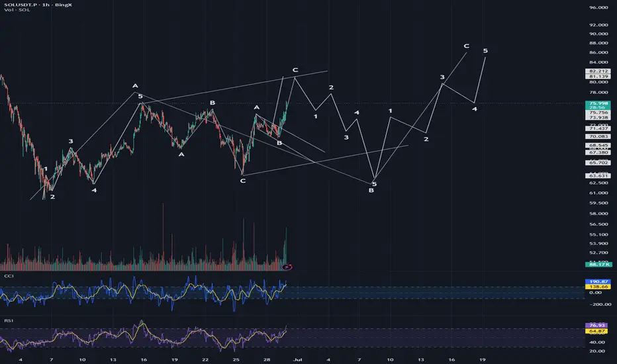Click the 40.00 RSI scale value
The width and height of the screenshot is (617, 364).
coord(597,342)
